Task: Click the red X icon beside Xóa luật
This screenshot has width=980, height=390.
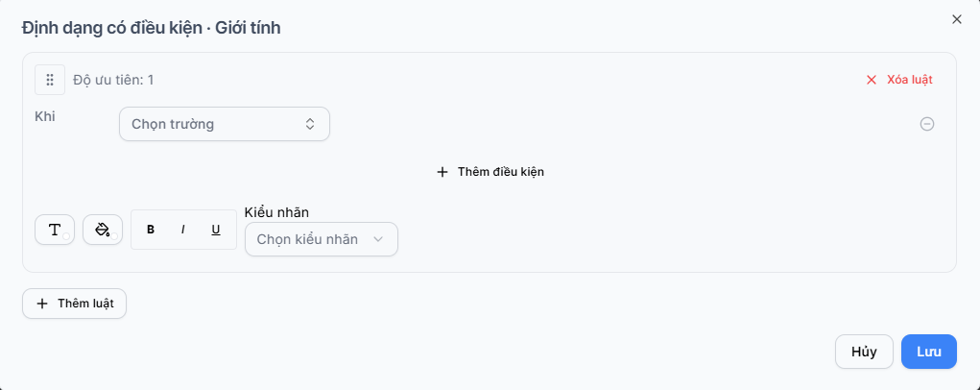Action: point(872,80)
